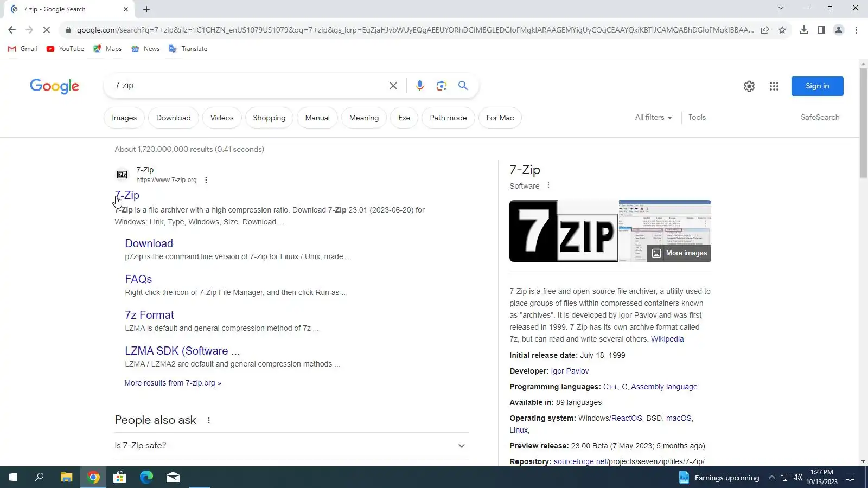
Task: Click the Sign in button
Action: [817, 86]
